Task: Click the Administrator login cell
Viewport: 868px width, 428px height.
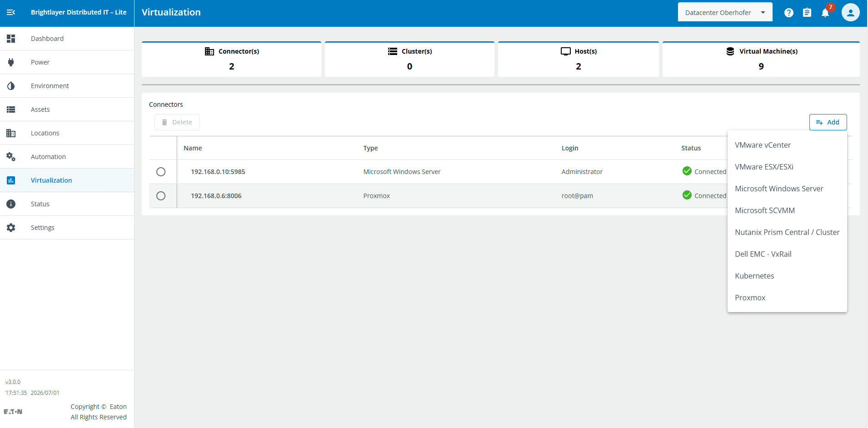Action: [582, 172]
